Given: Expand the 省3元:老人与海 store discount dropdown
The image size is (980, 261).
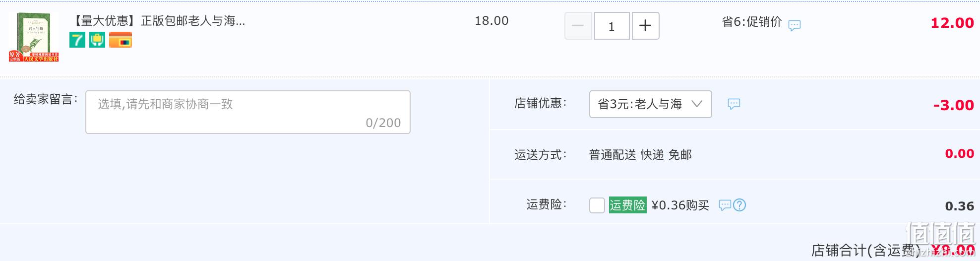Looking at the screenshot, I should pyautogui.click(x=650, y=104).
